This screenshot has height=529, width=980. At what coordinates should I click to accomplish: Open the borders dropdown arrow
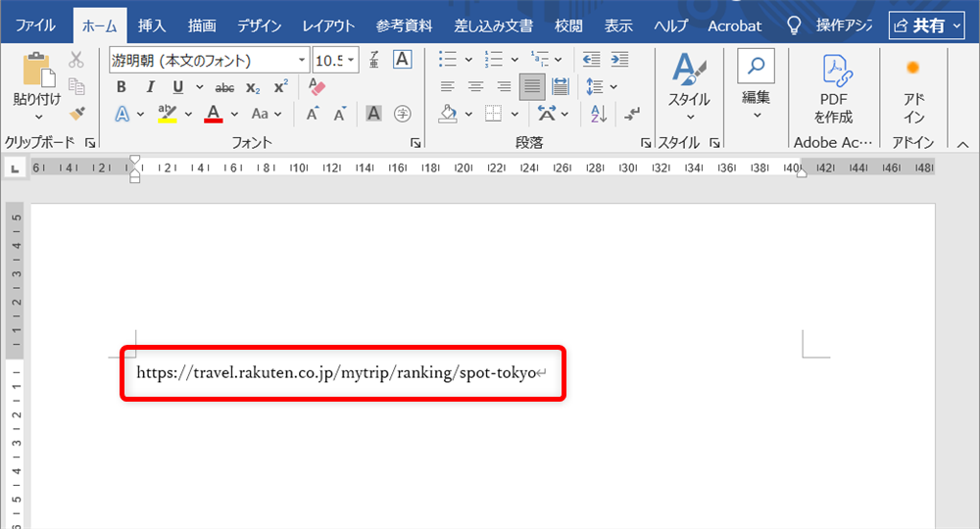point(514,115)
